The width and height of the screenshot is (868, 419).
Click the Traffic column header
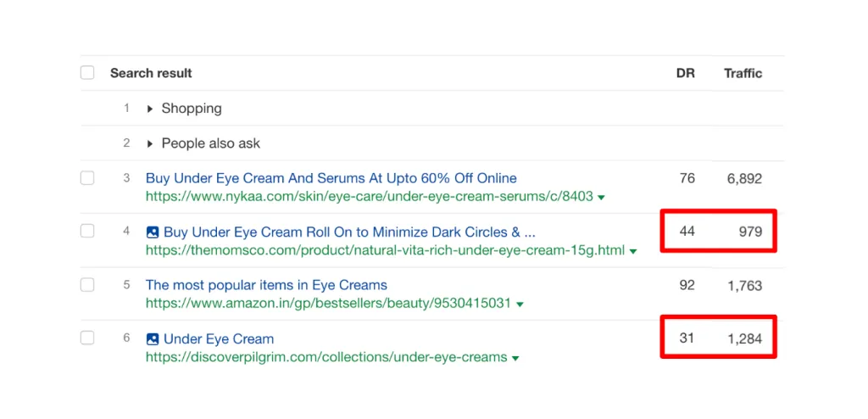coord(743,73)
